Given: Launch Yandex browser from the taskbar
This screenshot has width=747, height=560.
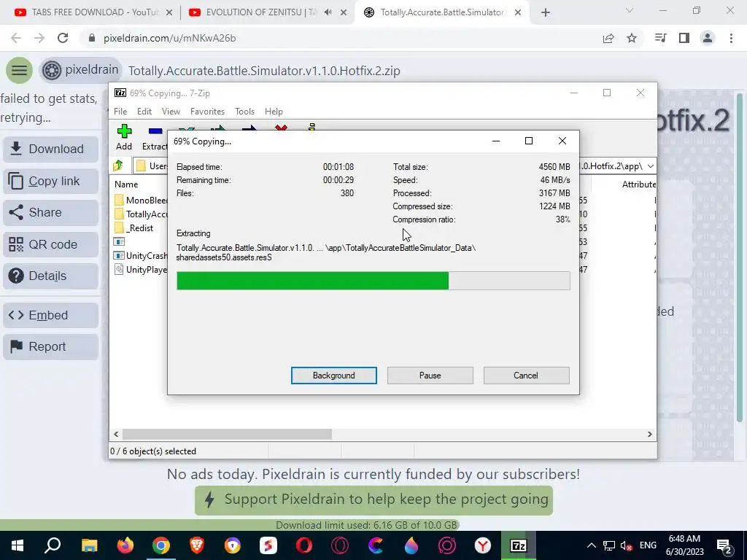Looking at the screenshot, I should tap(483, 545).
